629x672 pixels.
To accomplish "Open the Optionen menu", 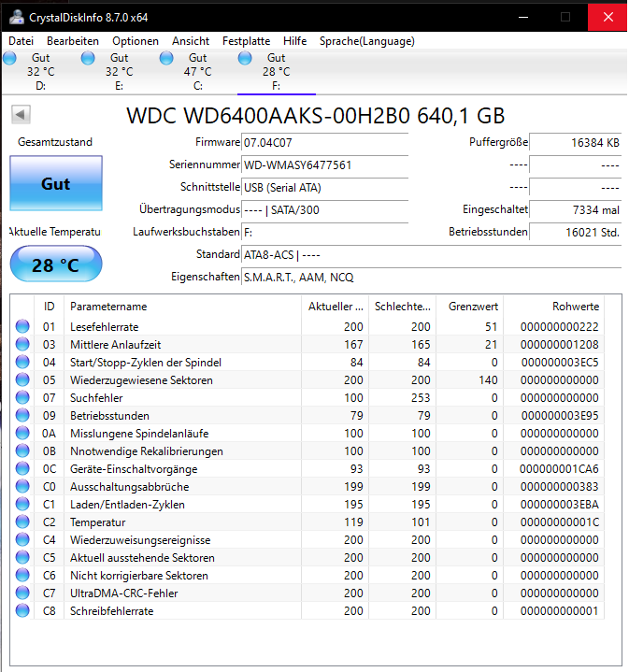I will (136, 41).
